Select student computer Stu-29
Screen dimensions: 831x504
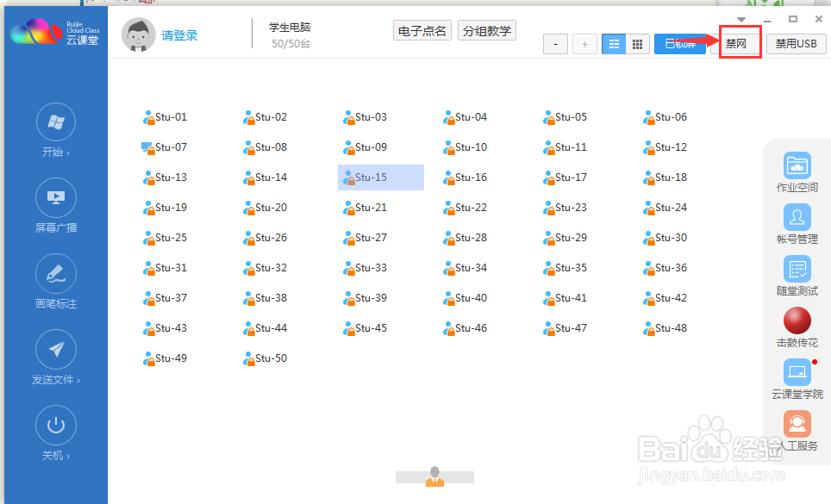pos(565,238)
